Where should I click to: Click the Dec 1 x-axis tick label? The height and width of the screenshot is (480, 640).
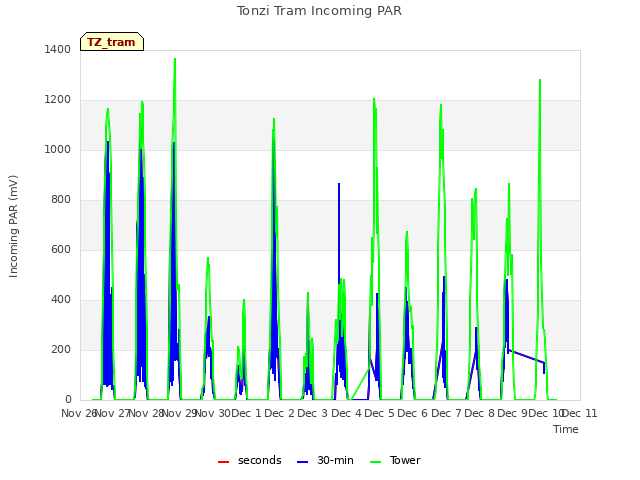pyautogui.click(x=246, y=413)
